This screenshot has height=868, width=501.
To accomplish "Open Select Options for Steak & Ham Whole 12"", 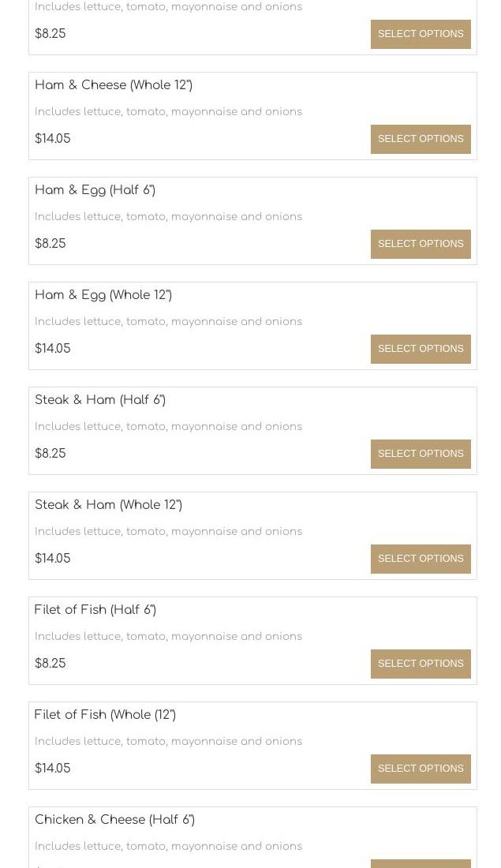I will click(x=421, y=559).
